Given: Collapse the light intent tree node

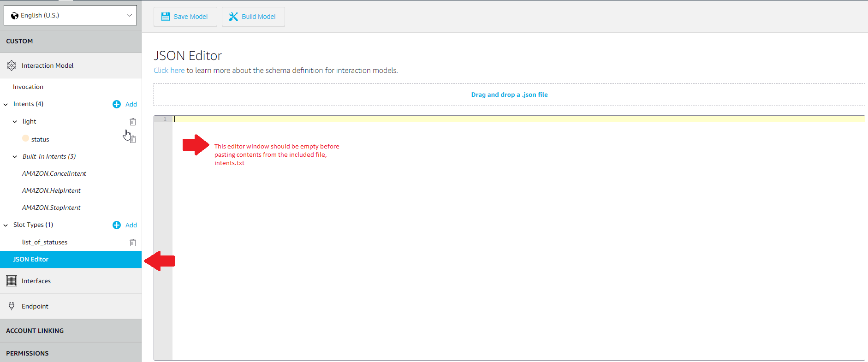Looking at the screenshot, I should tap(15, 122).
